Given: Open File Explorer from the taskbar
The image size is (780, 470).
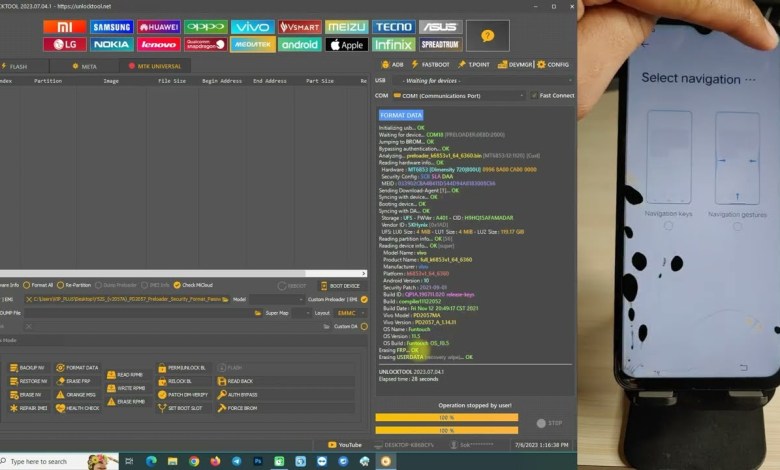Looking at the screenshot, I should tap(173, 461).
